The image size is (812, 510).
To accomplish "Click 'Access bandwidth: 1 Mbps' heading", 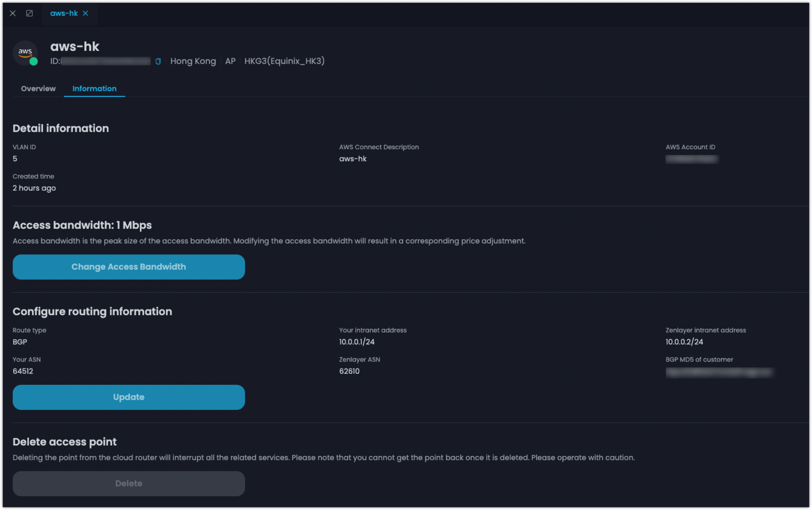I will pyautogui.click(x=82, y=225).
